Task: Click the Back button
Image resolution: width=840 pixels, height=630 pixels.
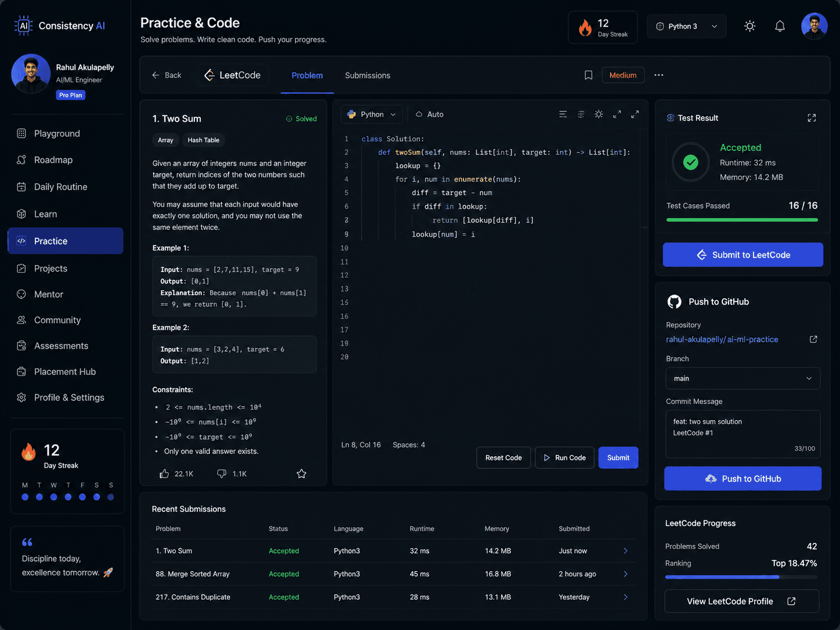Action: pos(166,75)
